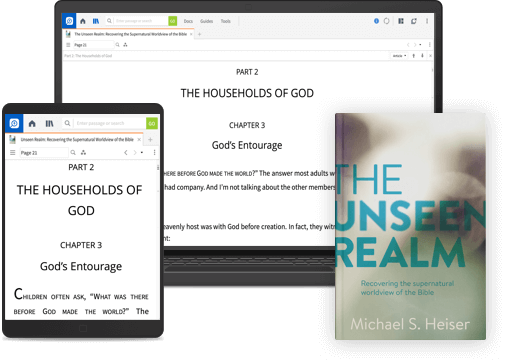Click search magnifier in laptop toolbar
The width and height of the screenshot is (506, 362).
(109, 21)
